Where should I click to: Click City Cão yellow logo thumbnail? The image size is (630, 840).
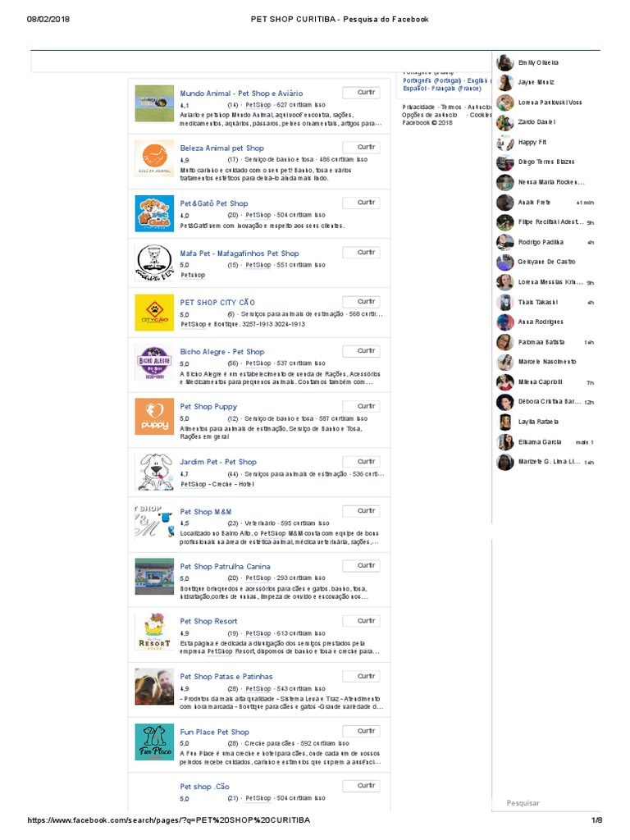(x=154, y=313)
